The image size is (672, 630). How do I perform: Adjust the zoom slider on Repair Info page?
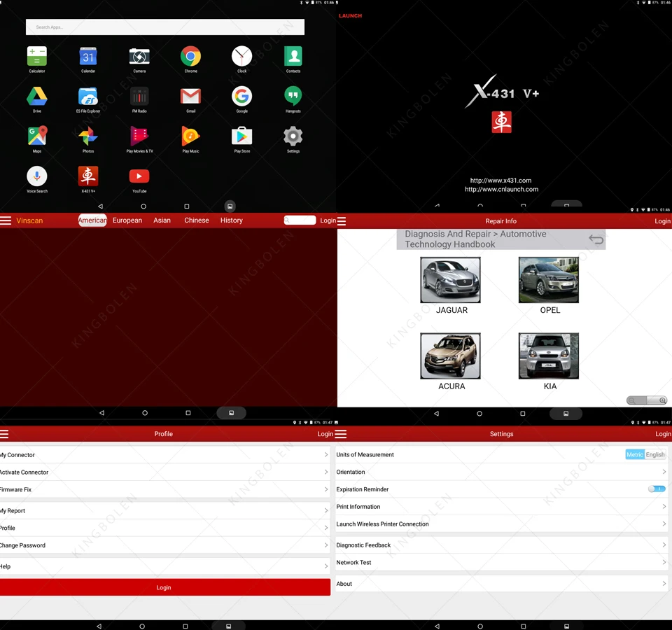pyautogui.click(x=647, y=400)
